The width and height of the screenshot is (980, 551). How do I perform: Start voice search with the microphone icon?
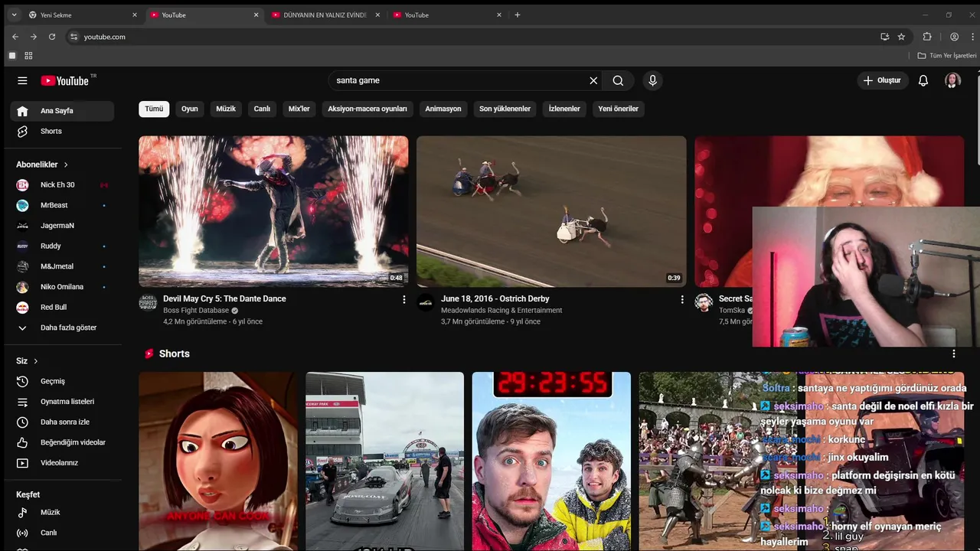pos(652,80)
